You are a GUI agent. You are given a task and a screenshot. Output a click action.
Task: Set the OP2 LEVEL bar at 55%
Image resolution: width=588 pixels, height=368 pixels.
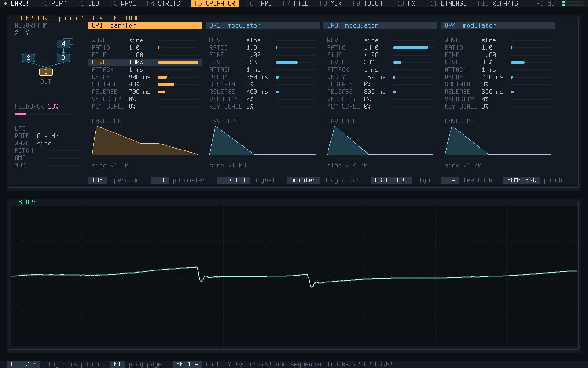(x=296, y=63)
